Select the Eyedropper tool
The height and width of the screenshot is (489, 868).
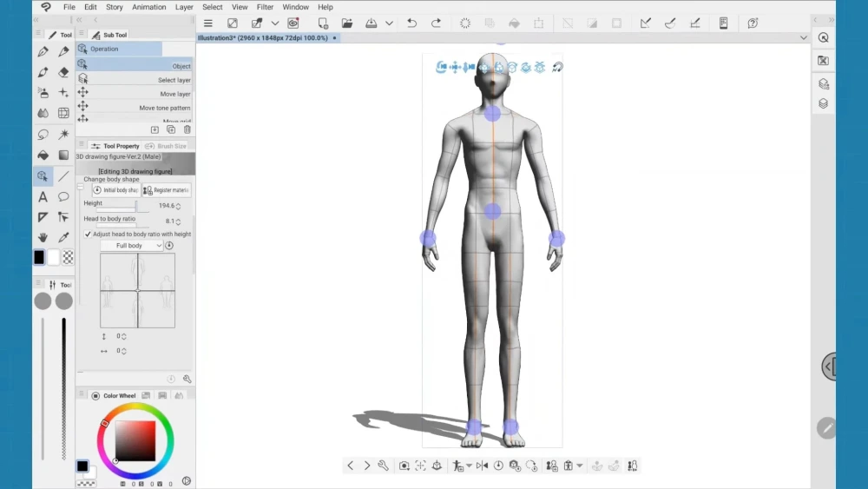pyautogui.click(x=63, y=238)
